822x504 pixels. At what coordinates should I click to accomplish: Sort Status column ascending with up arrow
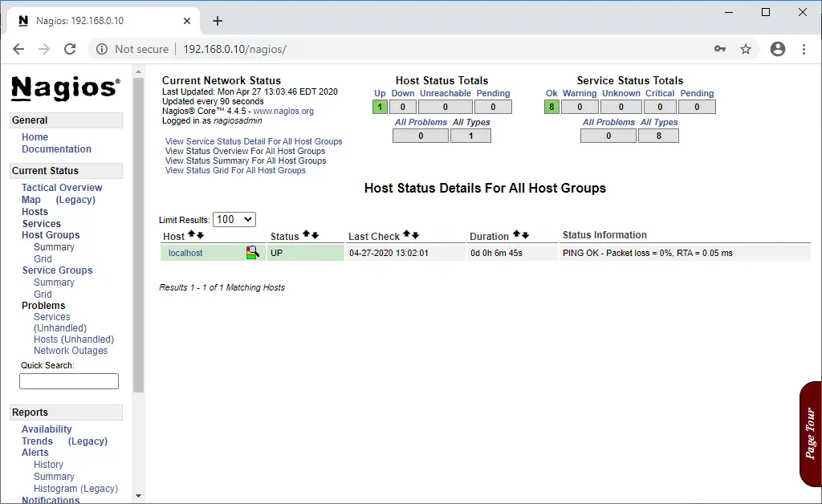click(x=306, y=234)
